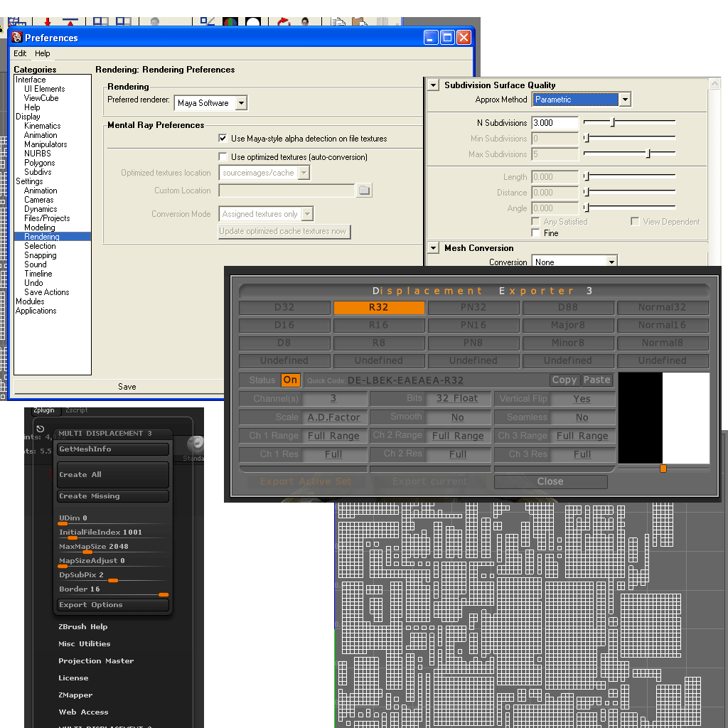Select the R32 preset button
Image resolution: width=728 pixels, height=728 pixels.
(379, 307)
